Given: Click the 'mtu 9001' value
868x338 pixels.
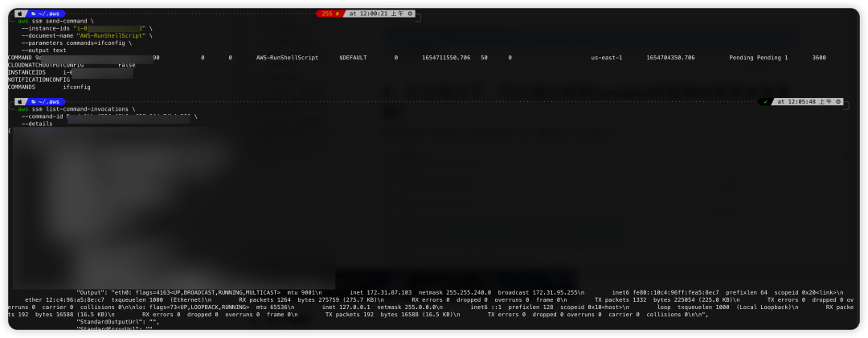Looking at the screenshot, I should pos(301,292).
